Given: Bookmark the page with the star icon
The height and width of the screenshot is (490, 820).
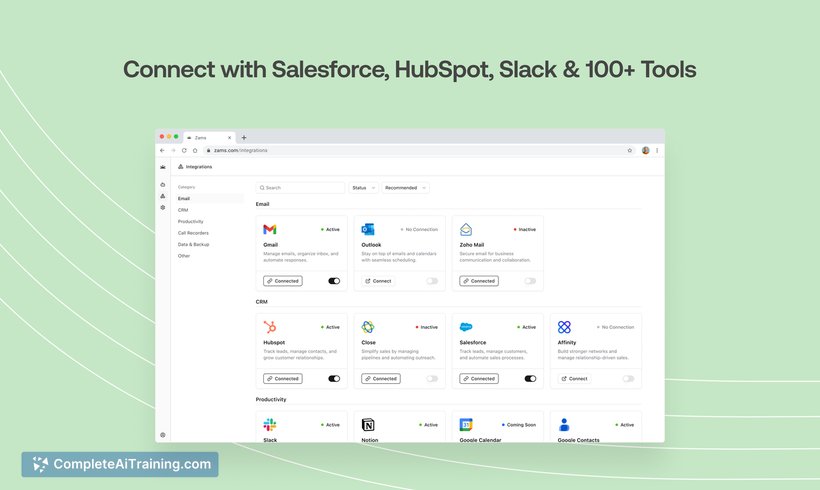Looking at the screenshot, I should 630,150.
